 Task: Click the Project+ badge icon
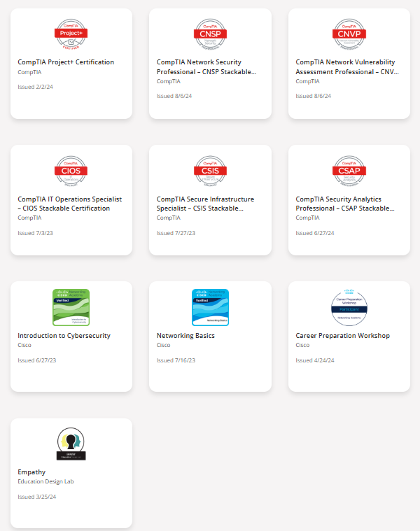[71, 34]
